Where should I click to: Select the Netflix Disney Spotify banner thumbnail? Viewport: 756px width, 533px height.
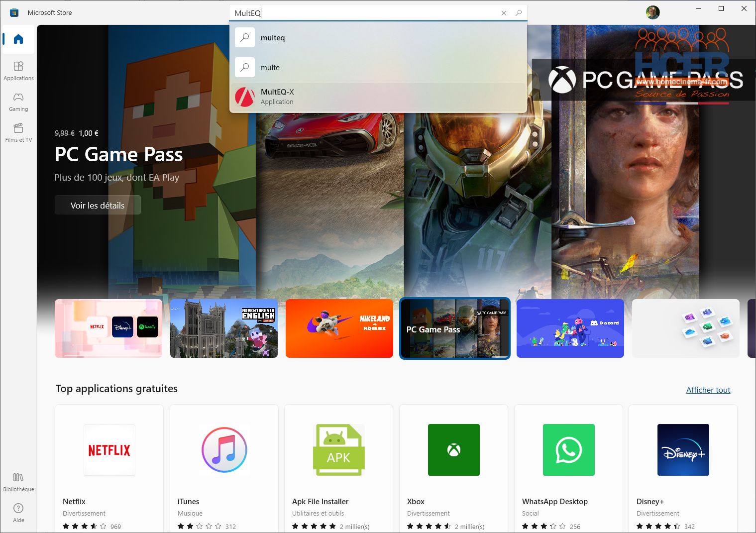108,328
